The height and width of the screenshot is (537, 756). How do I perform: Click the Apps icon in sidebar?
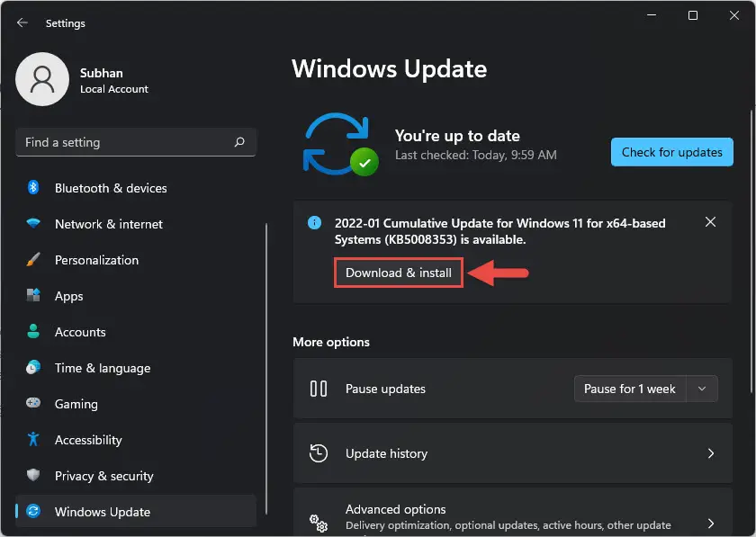tap(32, 295)
